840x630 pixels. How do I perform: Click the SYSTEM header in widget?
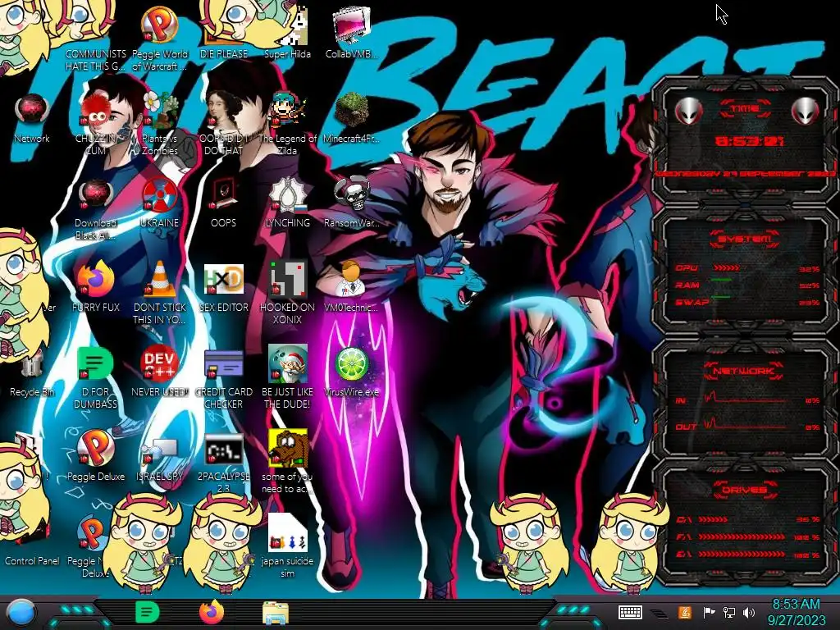coord(745,239)
